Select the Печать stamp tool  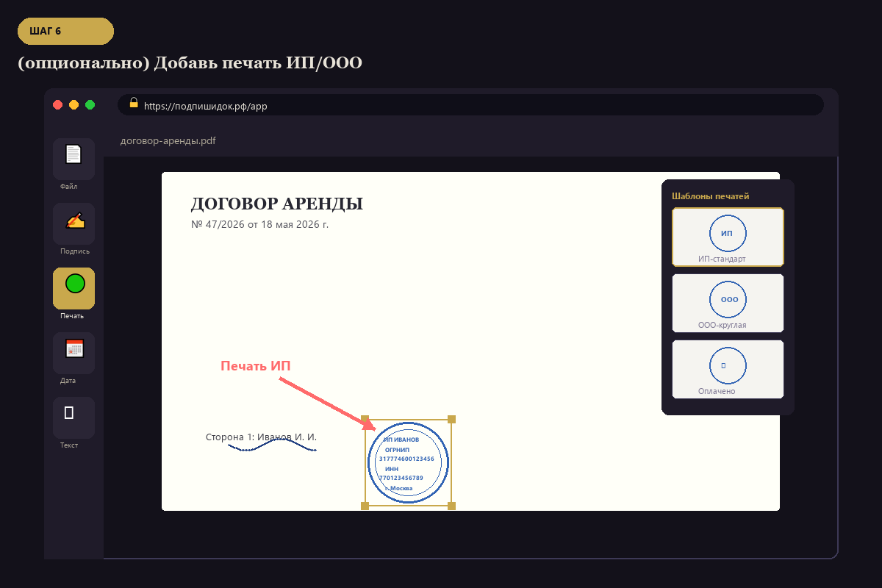click(x=73, y=288)
